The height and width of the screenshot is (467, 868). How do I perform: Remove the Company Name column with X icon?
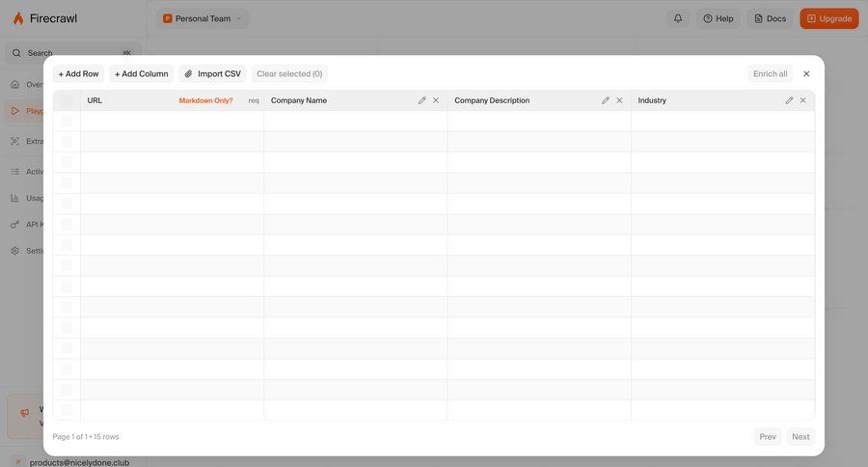436,100
